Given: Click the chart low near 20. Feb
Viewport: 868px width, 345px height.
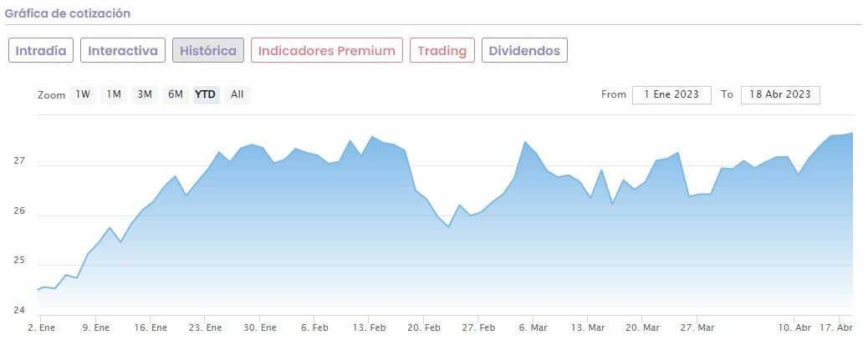Looking at the screenshot, I should click(448, 226).
